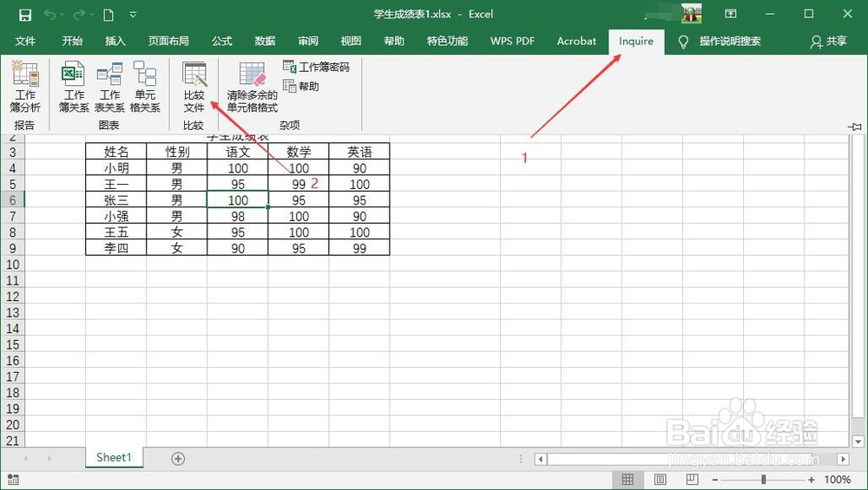Open the 数据 ribbon tab

click(265, 41)
